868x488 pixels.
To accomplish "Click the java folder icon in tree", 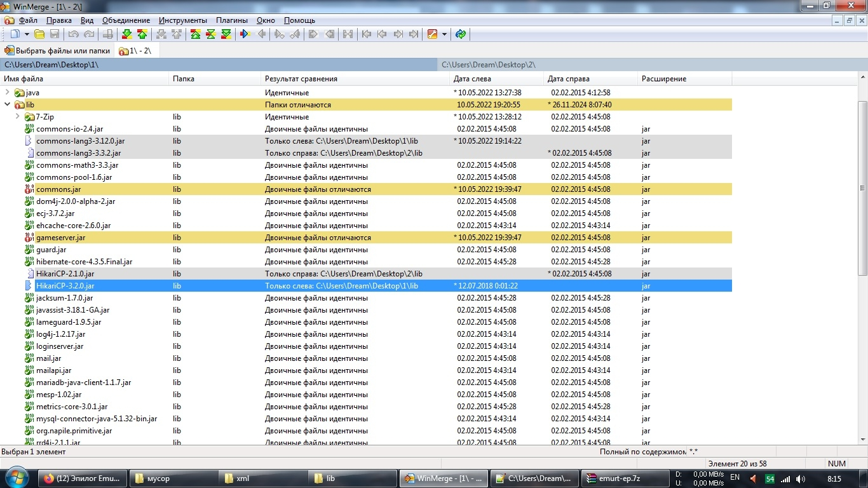I will [19, 93].
